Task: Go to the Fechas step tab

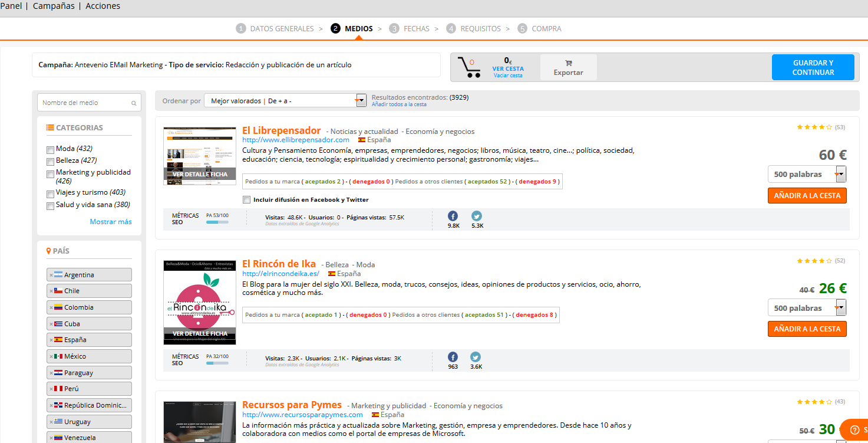Action: tap(416, 28)
